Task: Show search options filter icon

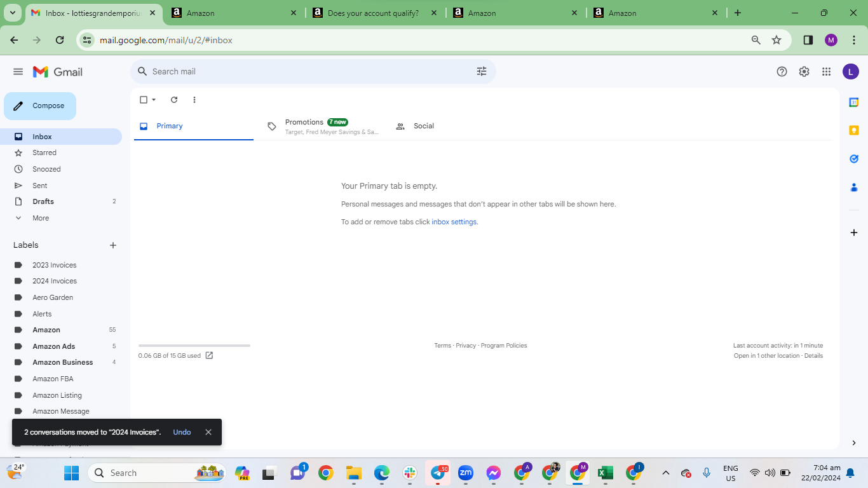Action: pyautogui.click(x=482, y=72)
